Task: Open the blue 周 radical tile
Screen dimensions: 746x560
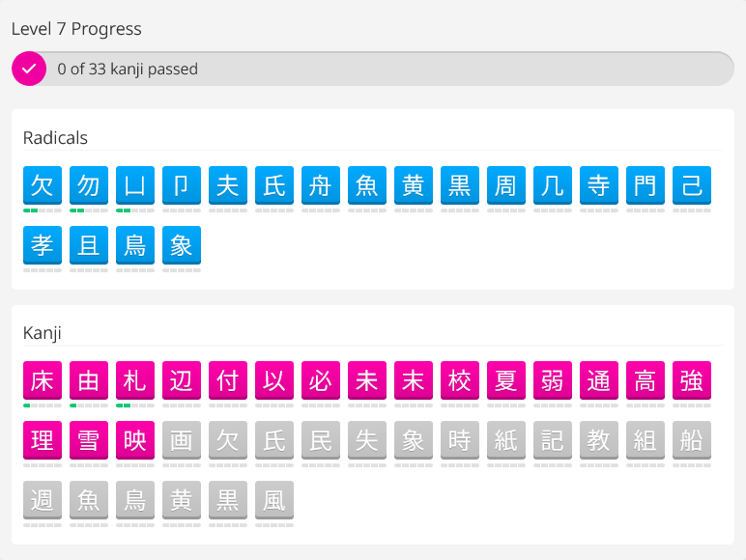Action: coord(506,185)
